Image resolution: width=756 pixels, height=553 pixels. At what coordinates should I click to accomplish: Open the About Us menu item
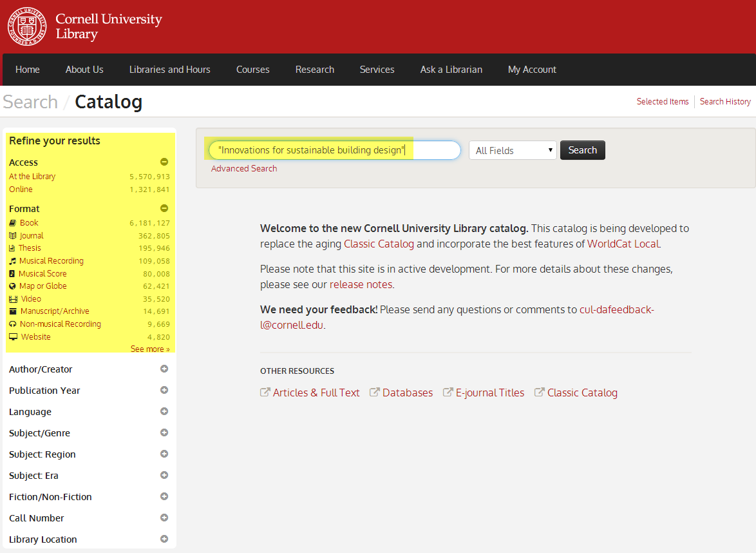(84, 70)
